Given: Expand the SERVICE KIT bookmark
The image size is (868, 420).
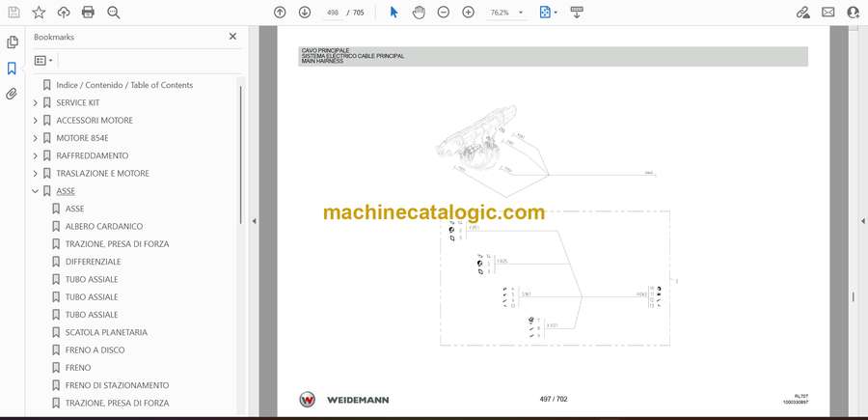Looking at the screenshot, I should pos(36,102).
